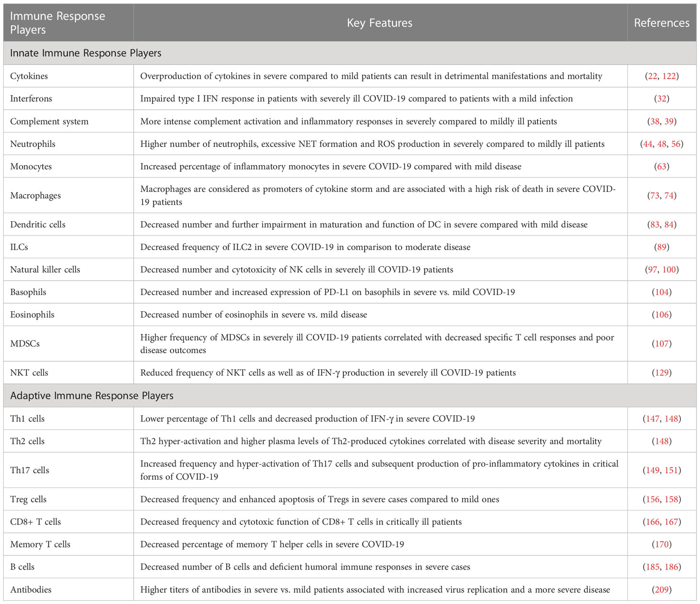Viewport: 700px width, 604px height.
Task: Open reference 166 for CD8+ T cells
Action: [x=653, y=522]
